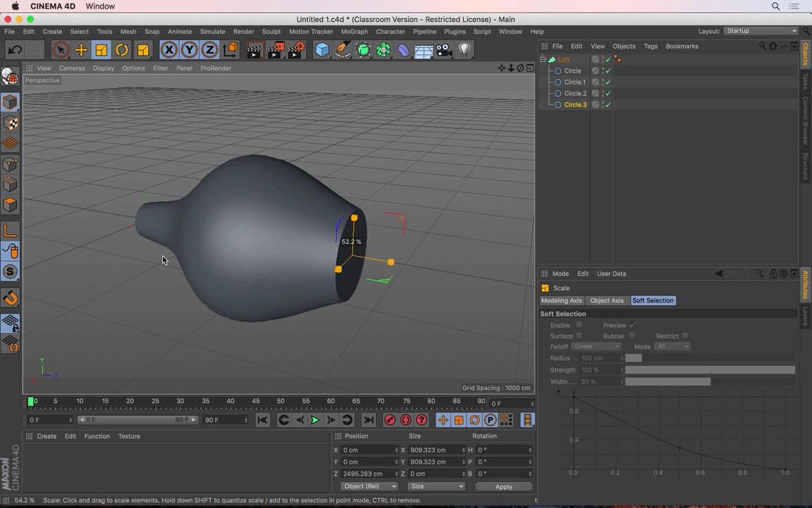
Task: Toggle the X axis lock
Action: tap(168, 49)
